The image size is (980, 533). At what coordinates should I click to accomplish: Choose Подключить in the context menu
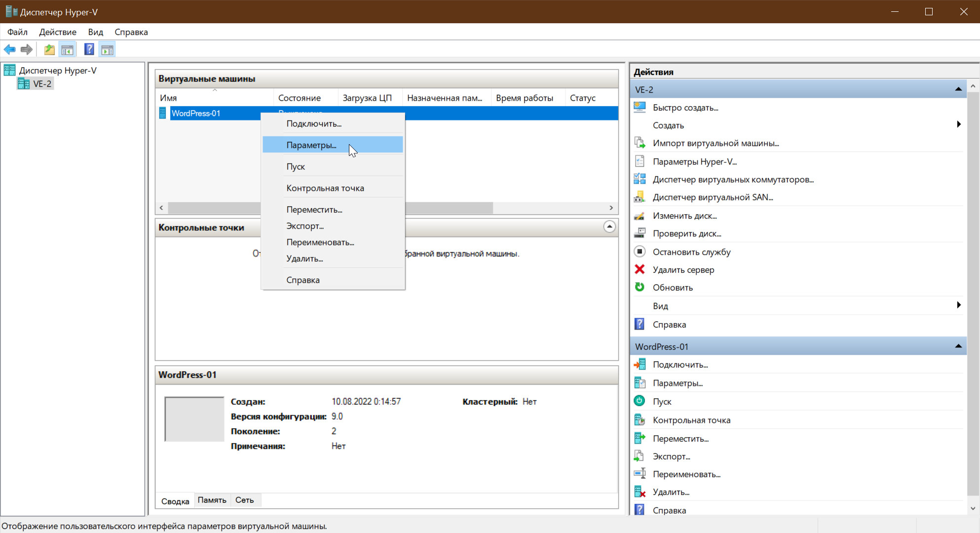click(x=333, y=123)
